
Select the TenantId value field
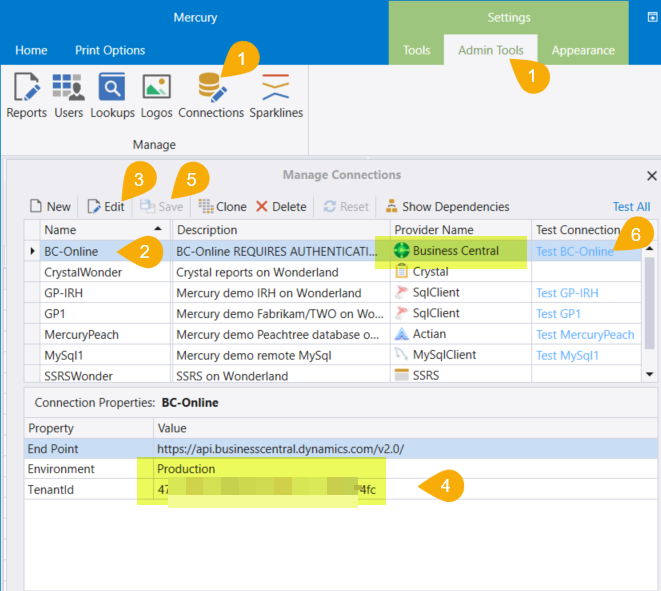coord(405,489)
